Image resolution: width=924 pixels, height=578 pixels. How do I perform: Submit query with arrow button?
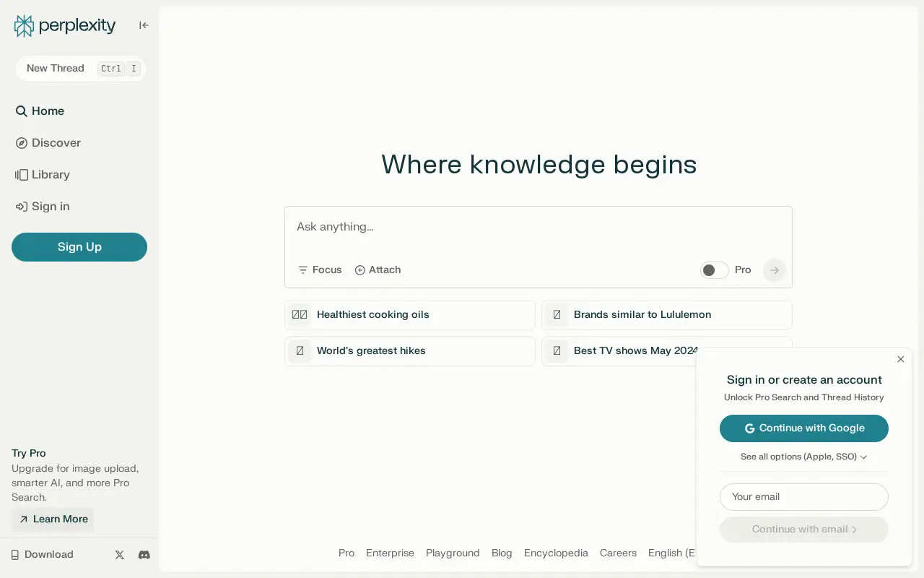point(775,270)
